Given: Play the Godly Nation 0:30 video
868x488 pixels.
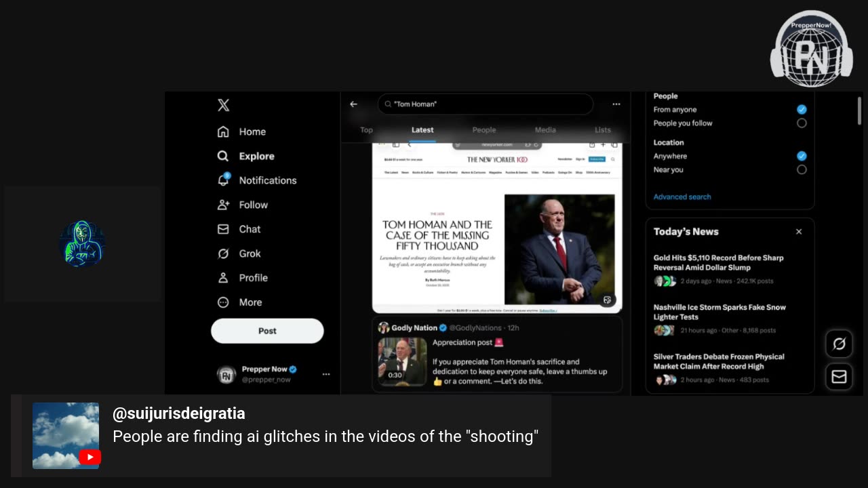Looking at the screenshot, I should click(x=402, y=361).
